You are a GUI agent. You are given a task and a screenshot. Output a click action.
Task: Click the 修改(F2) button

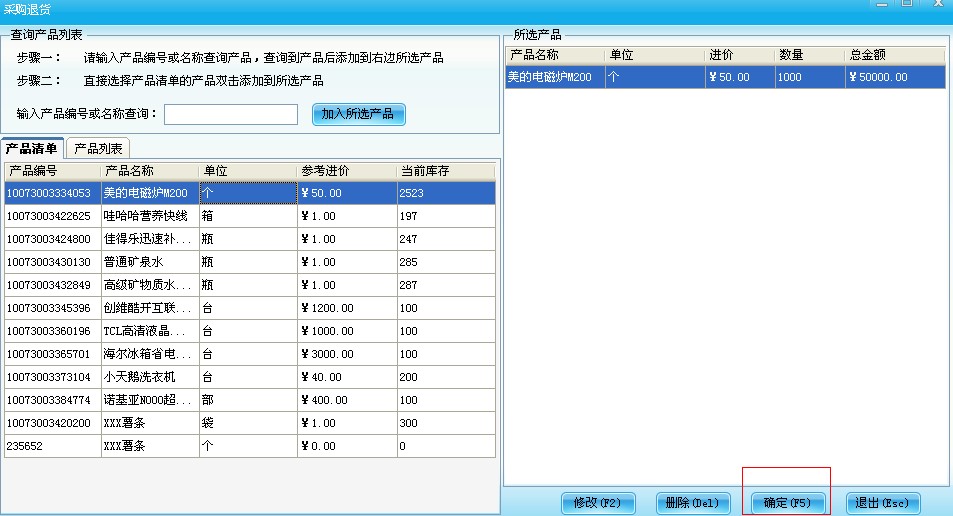(x=597, y=503)
